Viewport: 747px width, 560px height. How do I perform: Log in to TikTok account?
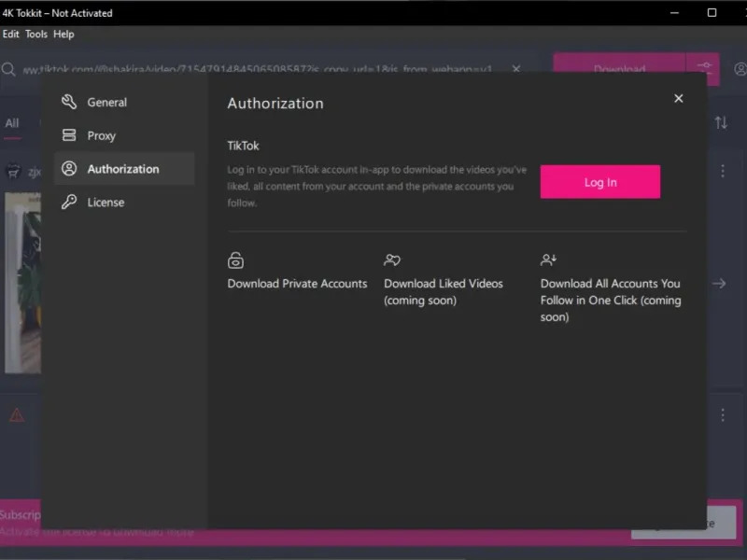point(599,182)
